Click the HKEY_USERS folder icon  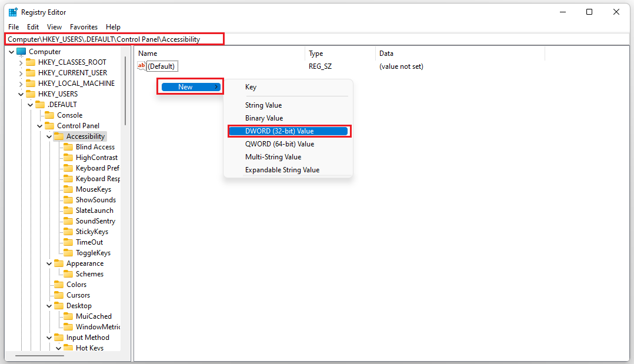31,94
